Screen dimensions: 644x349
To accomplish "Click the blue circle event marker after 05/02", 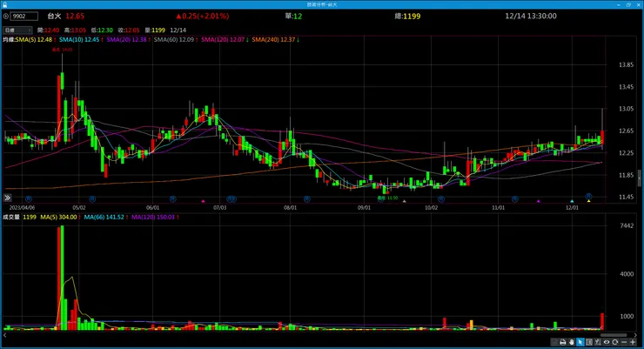I will (x=92, y=199).
